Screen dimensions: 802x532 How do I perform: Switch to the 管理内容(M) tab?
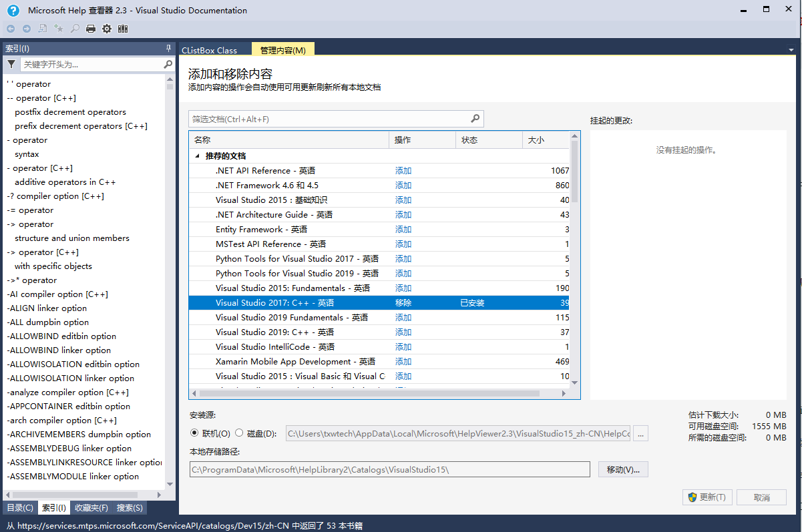[283, 50]
